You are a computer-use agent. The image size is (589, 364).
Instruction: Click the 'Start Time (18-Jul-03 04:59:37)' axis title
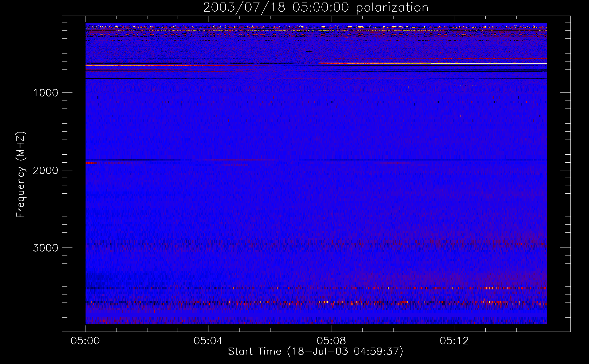316,352
